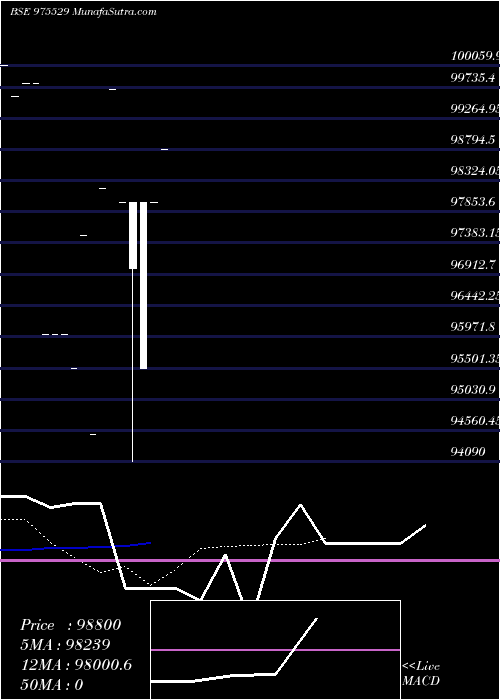Click the Price : 98800 readout
This screenshot has width=500, height=700.
click(x=71, y=625)
